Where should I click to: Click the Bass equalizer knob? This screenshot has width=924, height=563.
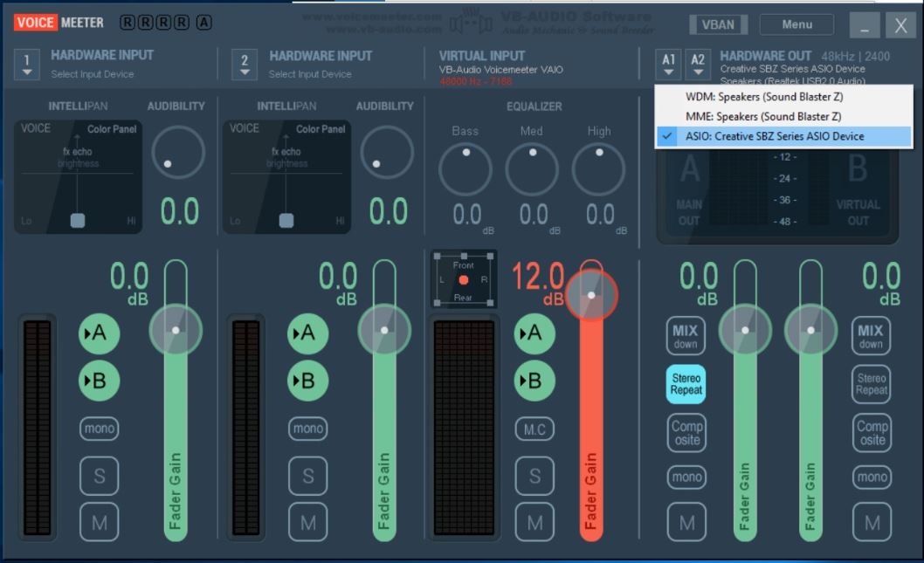click(465, 169)
